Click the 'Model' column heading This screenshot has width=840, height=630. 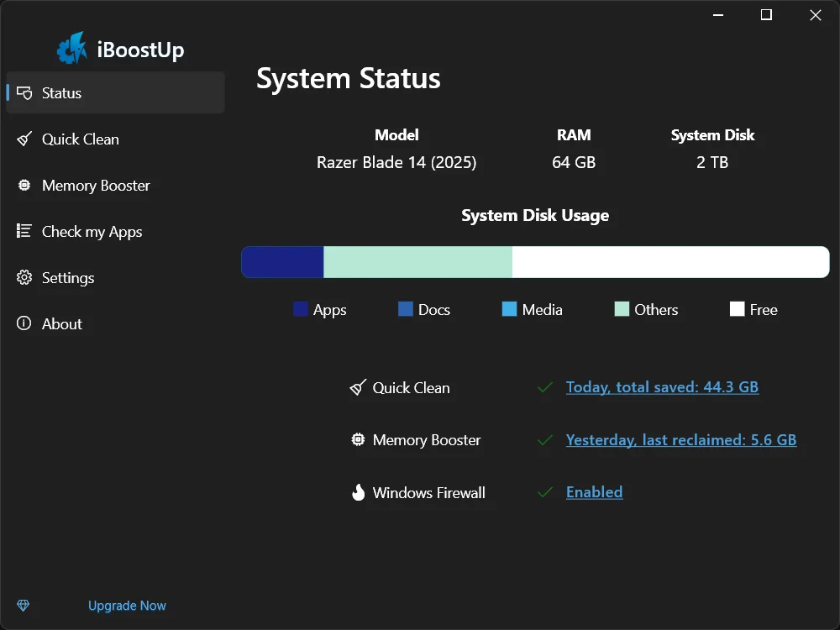point(396,135)
